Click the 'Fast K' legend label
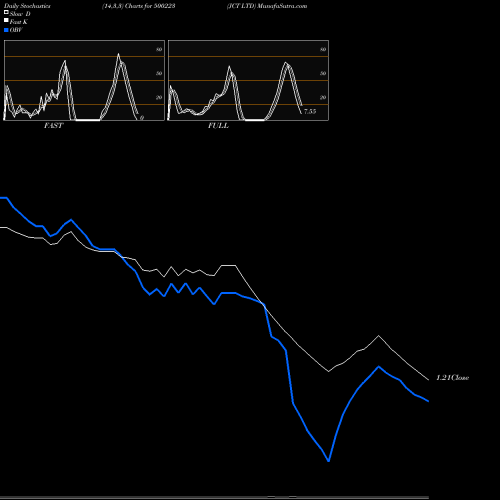This screenshot has width=500, height=500. tap(19, 22)
